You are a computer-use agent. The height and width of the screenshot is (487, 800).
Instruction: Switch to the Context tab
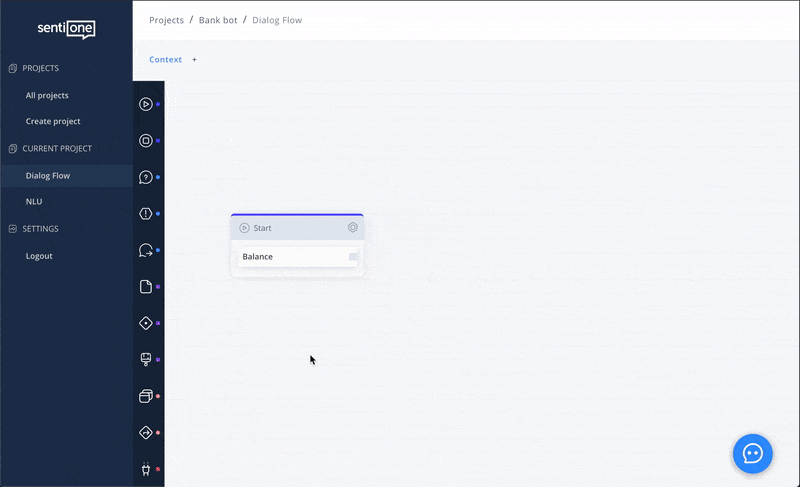click(x=165, y=60)
